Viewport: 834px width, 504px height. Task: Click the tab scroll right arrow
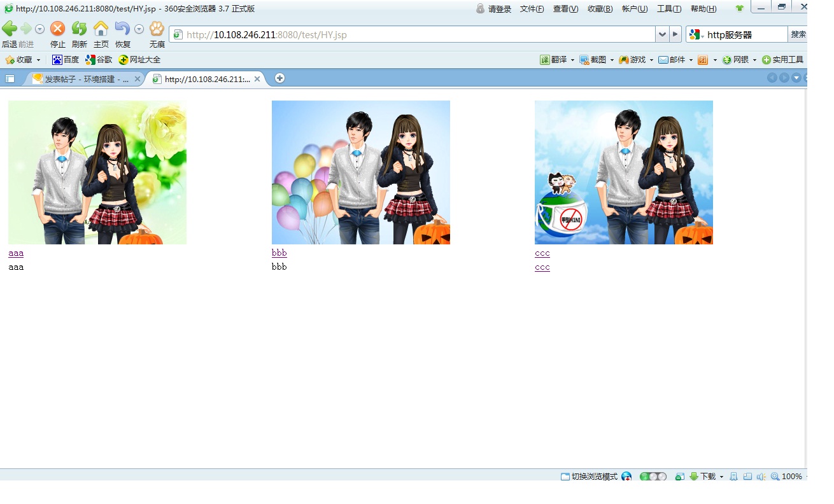point(784,78)
